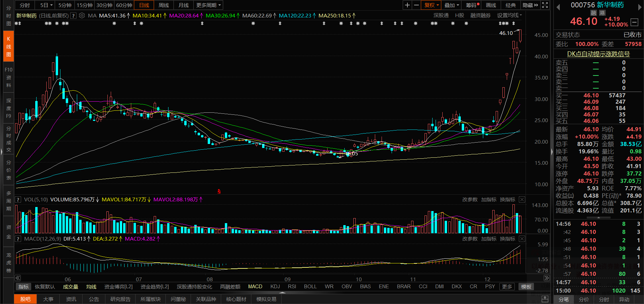Image resolution: width=644 pixels, height=304 pixels.
Task: Switch to 60分钟 period tab
Action: [x=124, y=5]
